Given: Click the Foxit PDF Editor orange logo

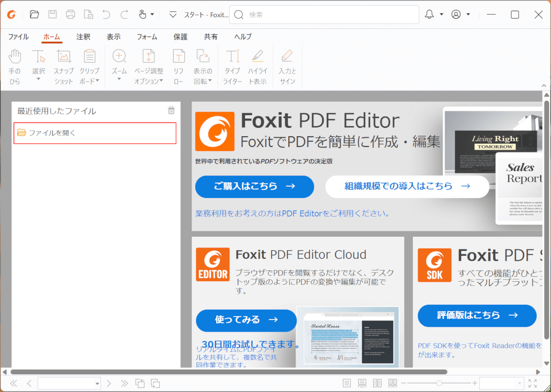Looking at the screenshot, I should [x=215, y=131].
